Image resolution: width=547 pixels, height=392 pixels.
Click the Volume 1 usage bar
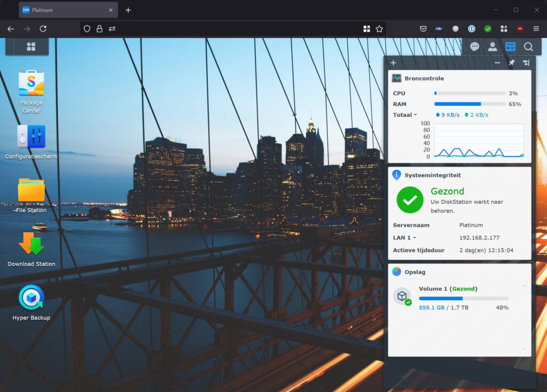(x=463, y=299)
